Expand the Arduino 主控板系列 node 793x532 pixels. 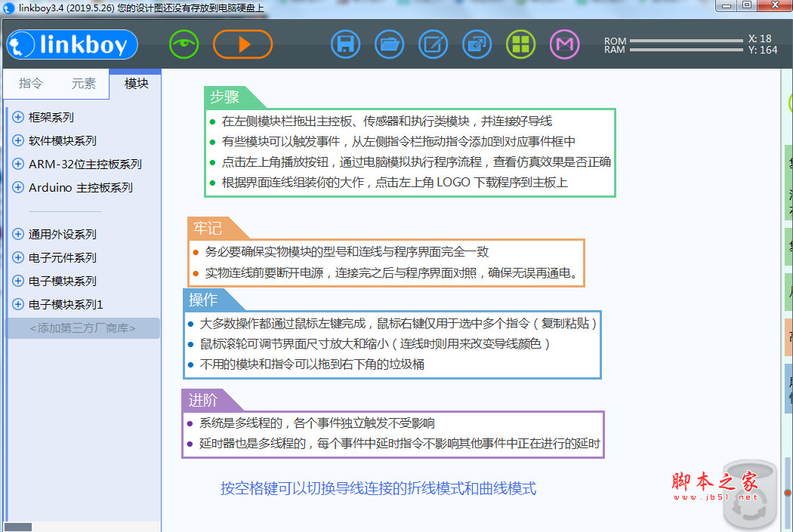[18, 187]
